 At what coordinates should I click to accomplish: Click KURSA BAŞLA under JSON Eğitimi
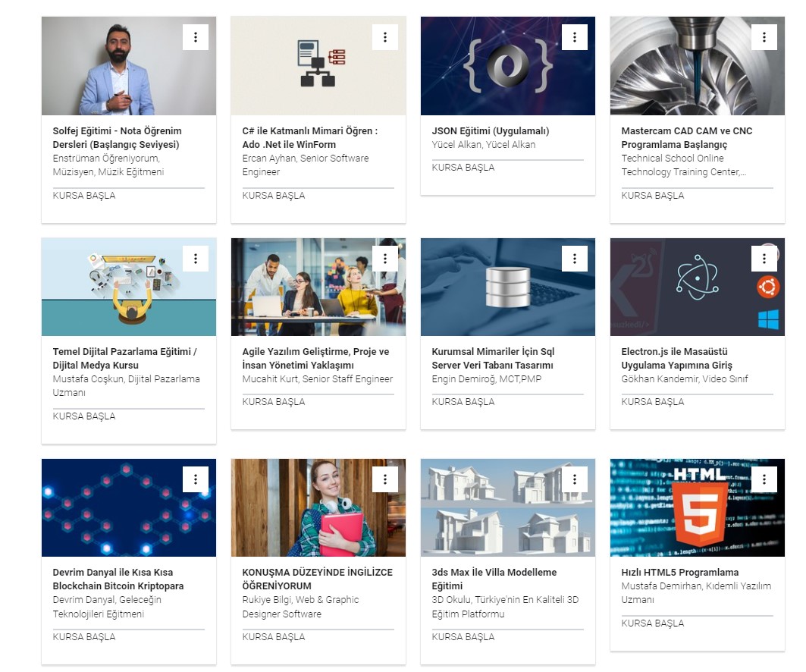[463, 168]
